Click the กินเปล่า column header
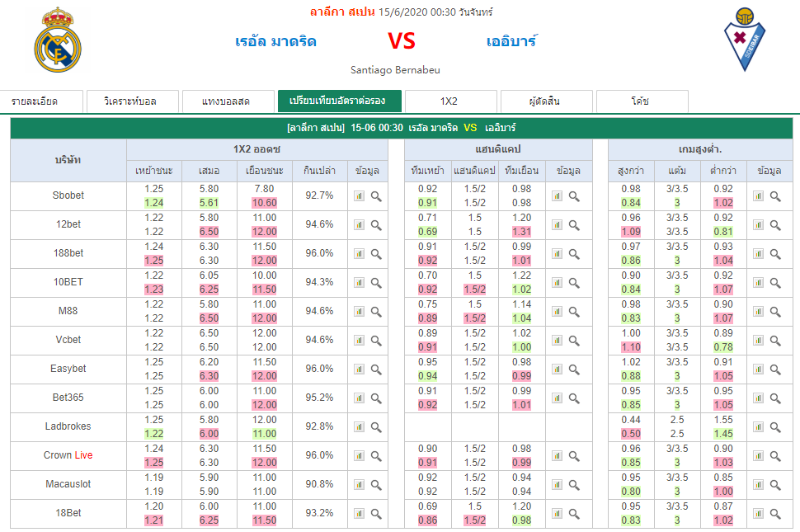The image size is (800, 532). click(x=319, y=171)
